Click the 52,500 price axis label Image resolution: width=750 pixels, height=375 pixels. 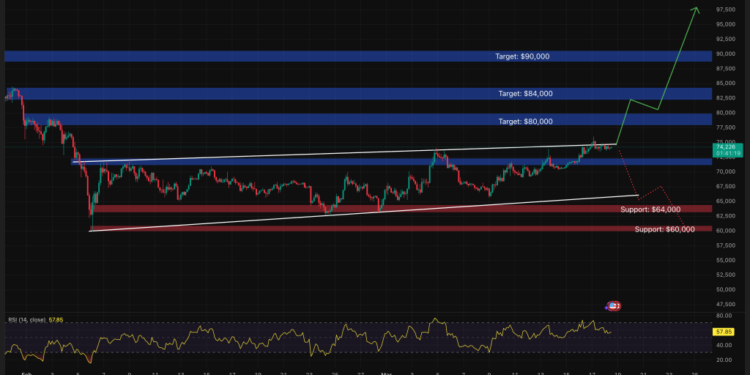726,275
